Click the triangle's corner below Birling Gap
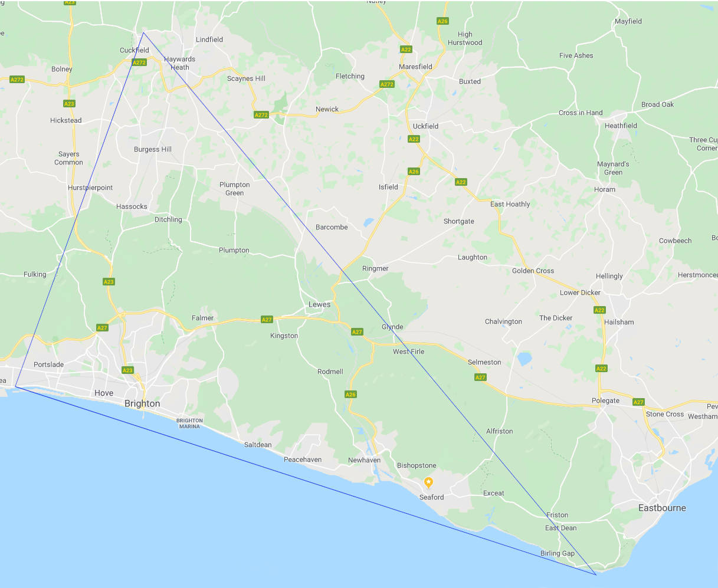 pyautogui.click(x=596, y=574)
